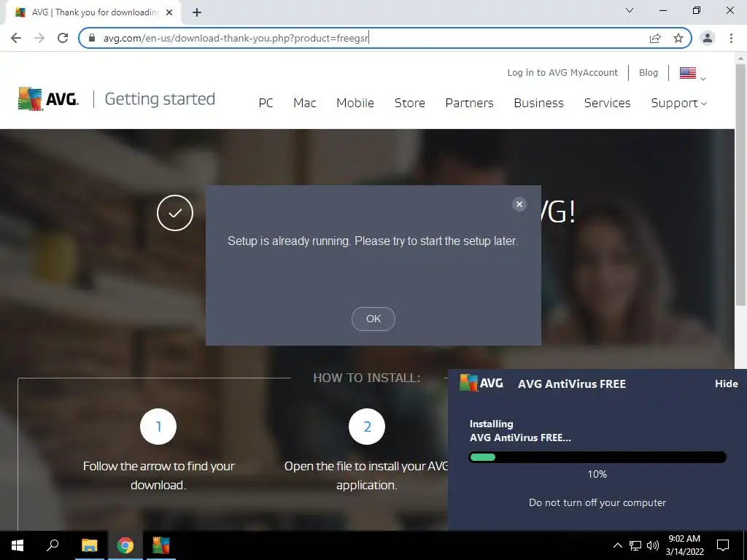Image resolution: width=747 pixels, height=560 pixels.
Task: Open the Partners menu item
Action: coord(469,103)
